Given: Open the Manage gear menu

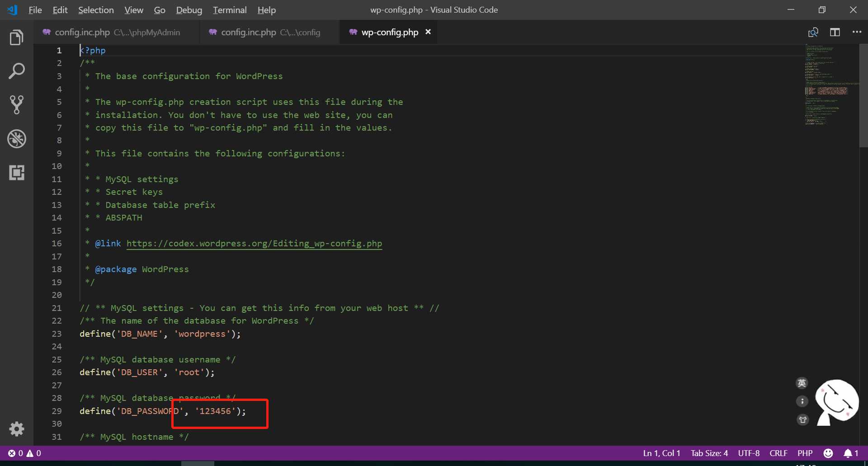Looking at the screenshot, I should pos(17,429).
